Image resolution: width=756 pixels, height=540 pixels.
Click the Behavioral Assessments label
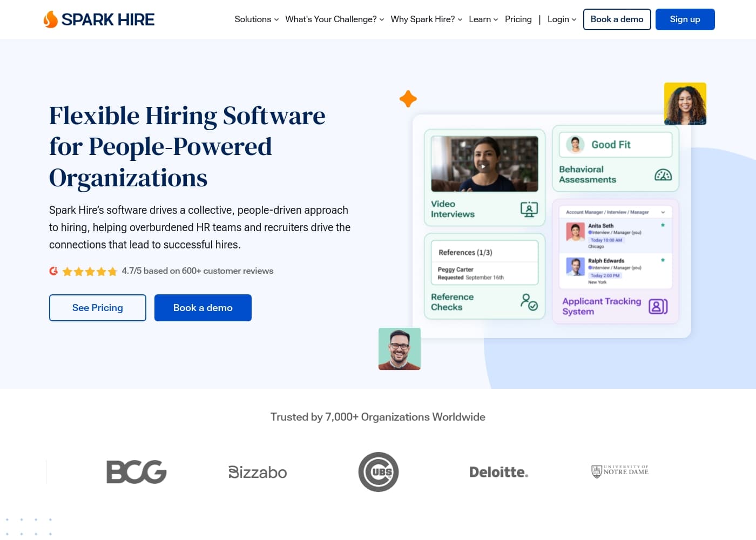coord(588,174)
